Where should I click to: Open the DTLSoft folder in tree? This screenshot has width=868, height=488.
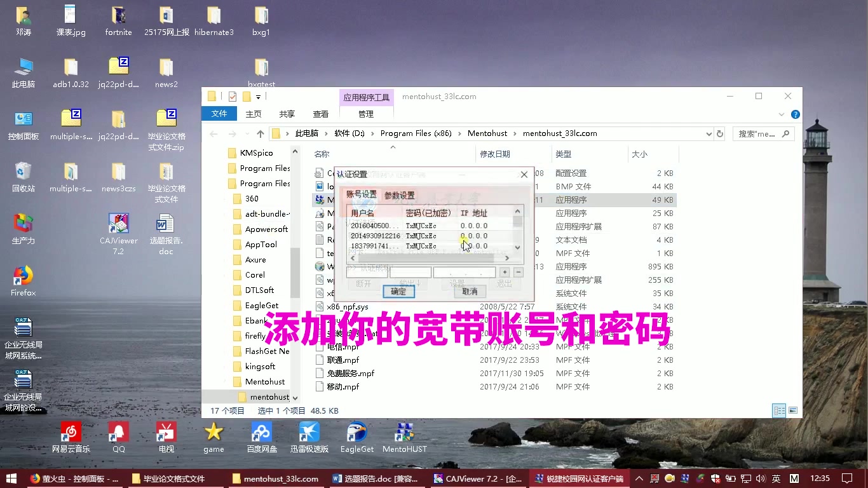pos(259,290)
